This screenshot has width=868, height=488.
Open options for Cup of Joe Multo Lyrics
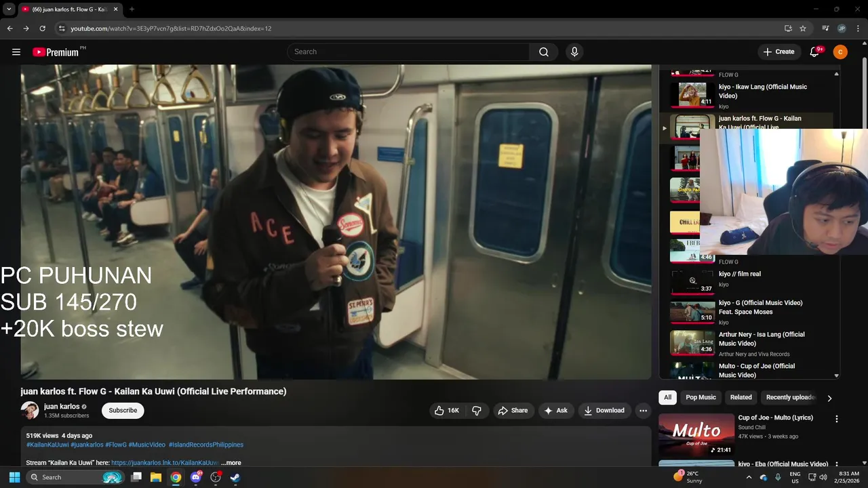(837, 419)
